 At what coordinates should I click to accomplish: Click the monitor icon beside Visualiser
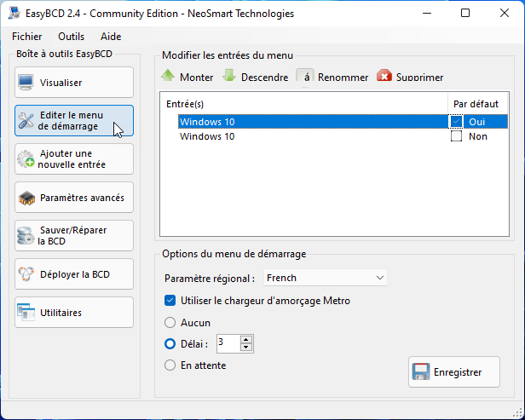pyautogui.click(x=26, y=83)
